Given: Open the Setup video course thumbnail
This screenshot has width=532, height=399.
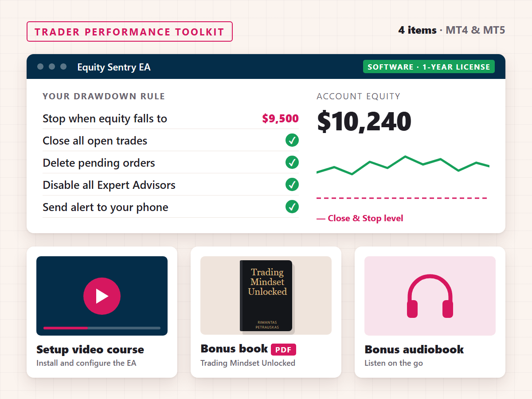Looking at the screenshot, I should coord(102,296).
